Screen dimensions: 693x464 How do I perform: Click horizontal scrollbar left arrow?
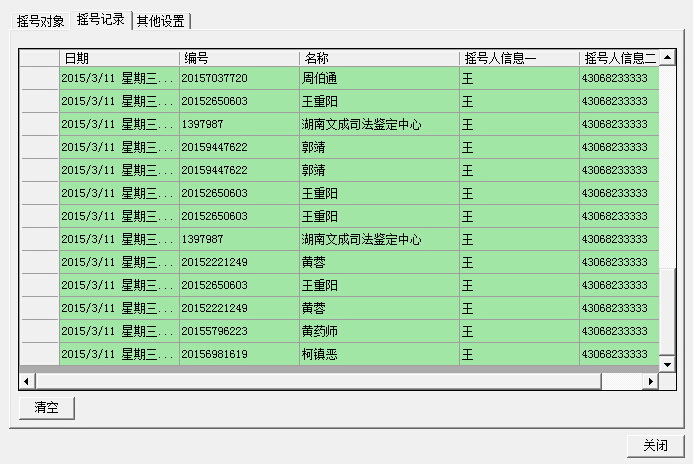coord(27,382)
